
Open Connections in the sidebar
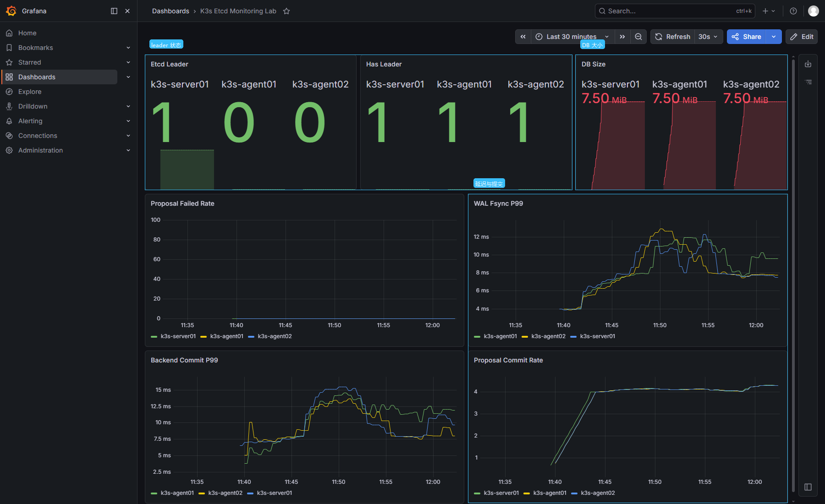tap(38, 136)
